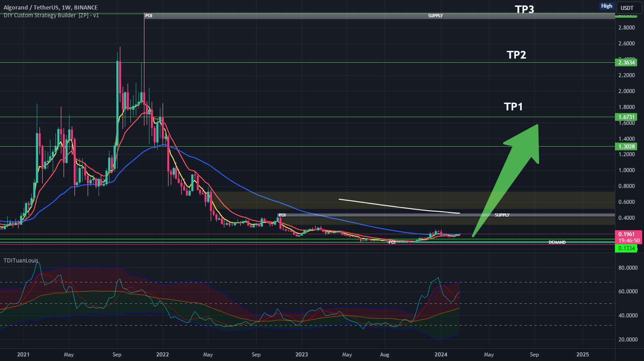Click the 20.0000 indicator scale label
Image resolution: width=644 pixels, height=361 pixels.
pos(628,340)
